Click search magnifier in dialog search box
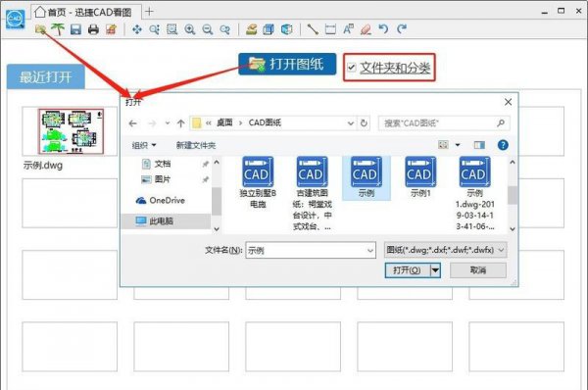The height and width of the screenshot is (390, 588). click(501, 123)
